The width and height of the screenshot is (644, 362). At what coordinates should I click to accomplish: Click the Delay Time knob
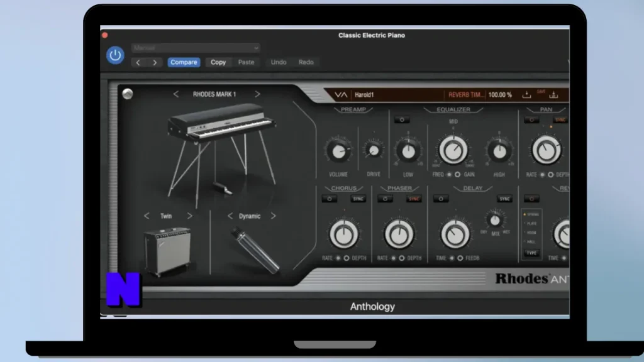(455, 234)
